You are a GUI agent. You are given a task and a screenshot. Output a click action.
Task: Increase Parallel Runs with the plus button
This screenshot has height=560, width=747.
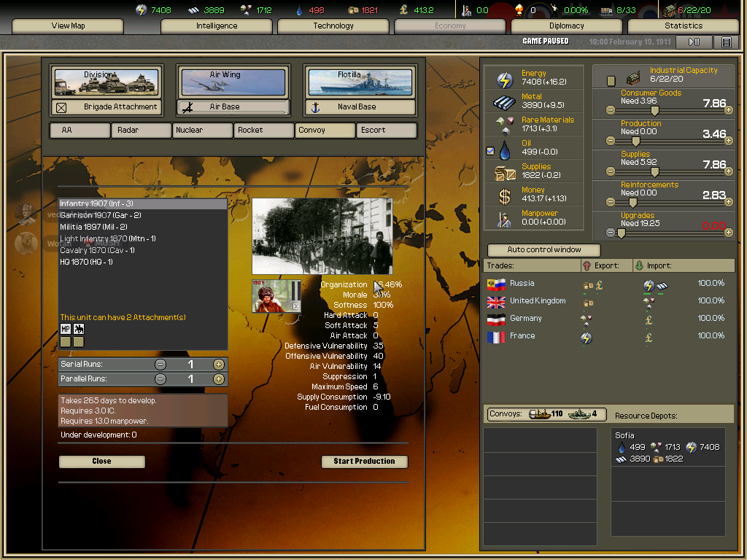[219, 379]
